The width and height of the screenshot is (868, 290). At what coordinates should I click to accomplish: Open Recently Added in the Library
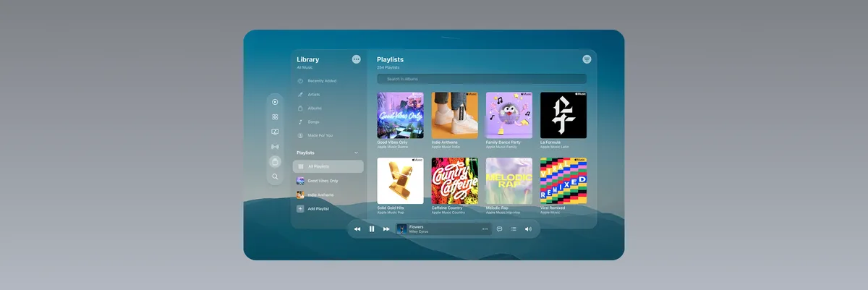[x=322, y=81]
